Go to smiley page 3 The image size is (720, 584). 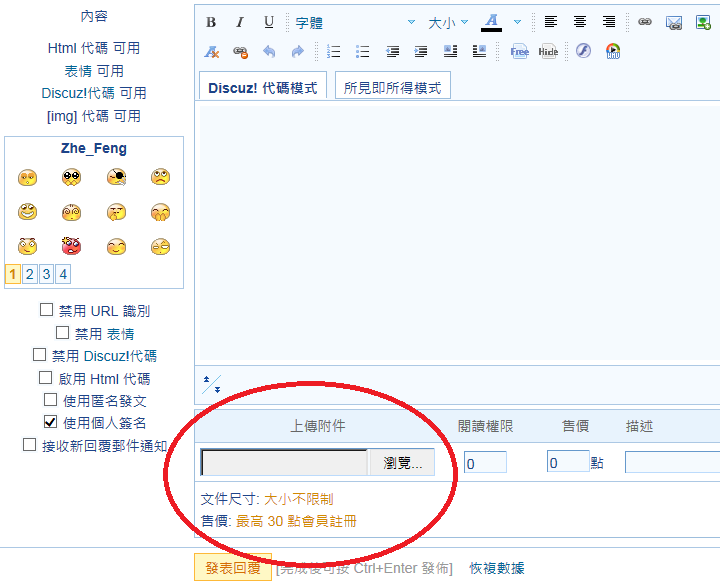46,274
